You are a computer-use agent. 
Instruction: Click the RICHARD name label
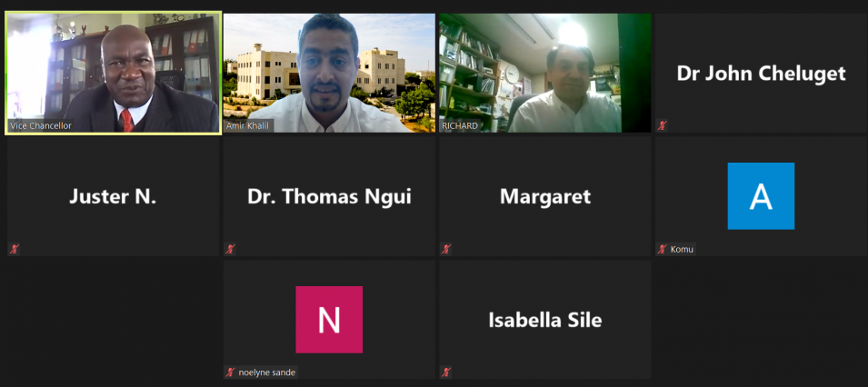point(460,125)
